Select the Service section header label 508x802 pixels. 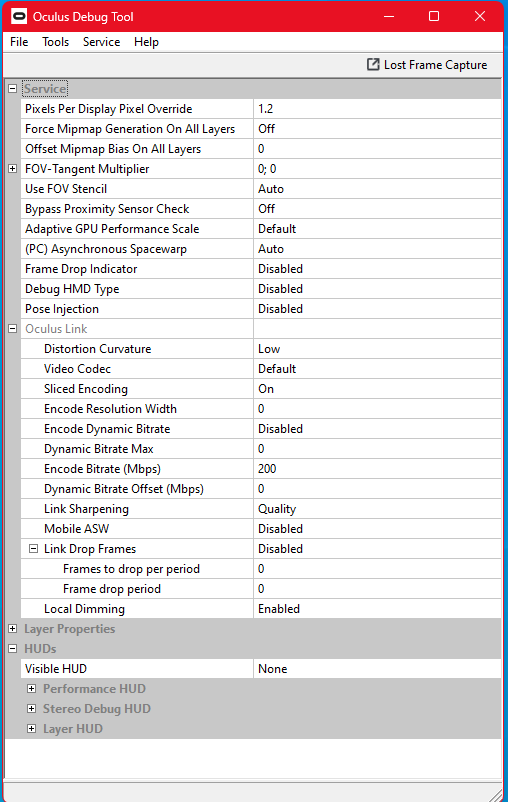tap(45, 88)
